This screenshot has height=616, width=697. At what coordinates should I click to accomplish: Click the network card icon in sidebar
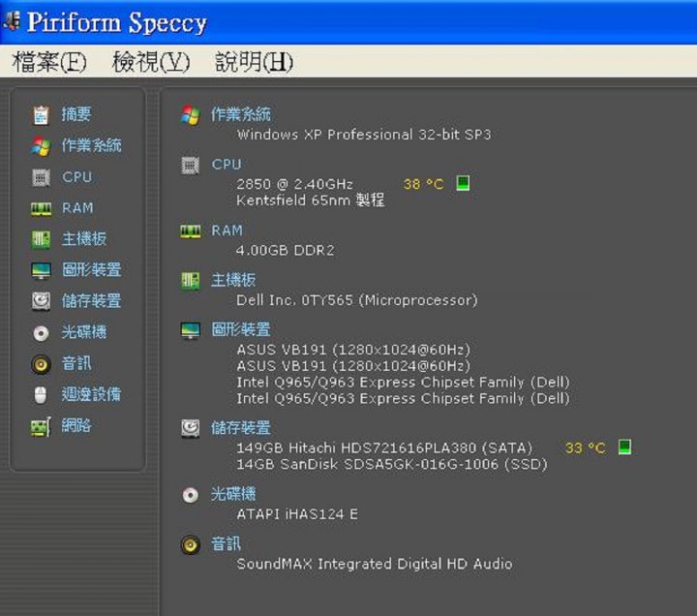(41, 427)
